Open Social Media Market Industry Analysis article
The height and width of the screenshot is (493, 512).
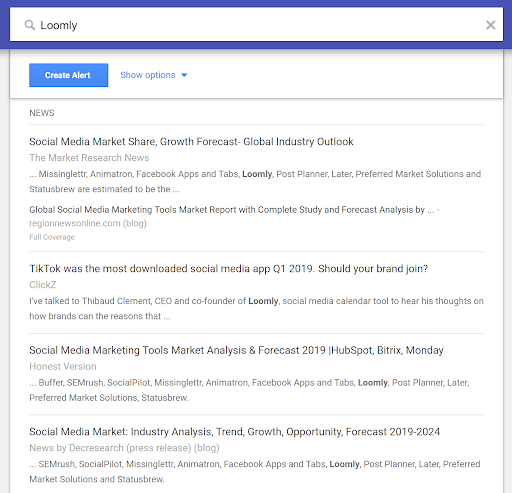(234, 432)
